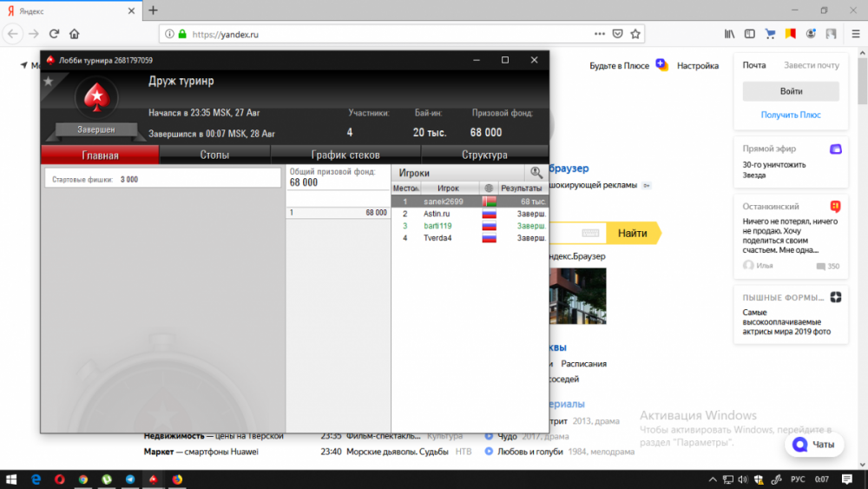Select player sanek2699 row

pos(469,202)
